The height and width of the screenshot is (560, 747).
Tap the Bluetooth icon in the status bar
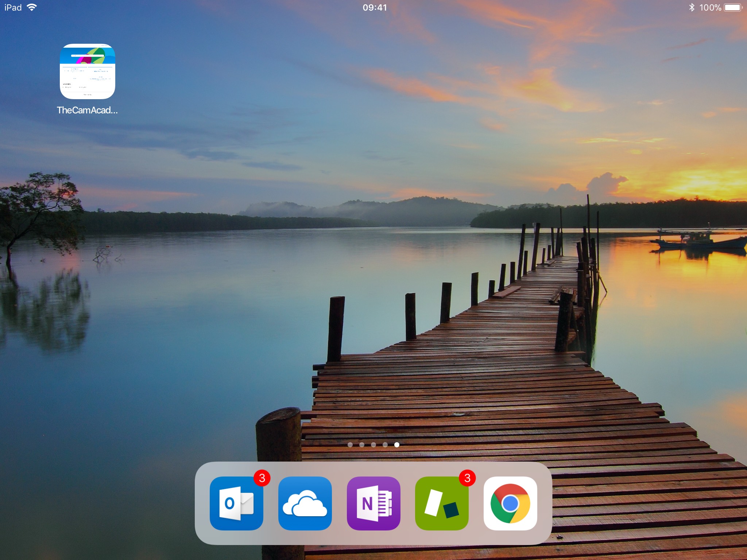coord(692,7)
